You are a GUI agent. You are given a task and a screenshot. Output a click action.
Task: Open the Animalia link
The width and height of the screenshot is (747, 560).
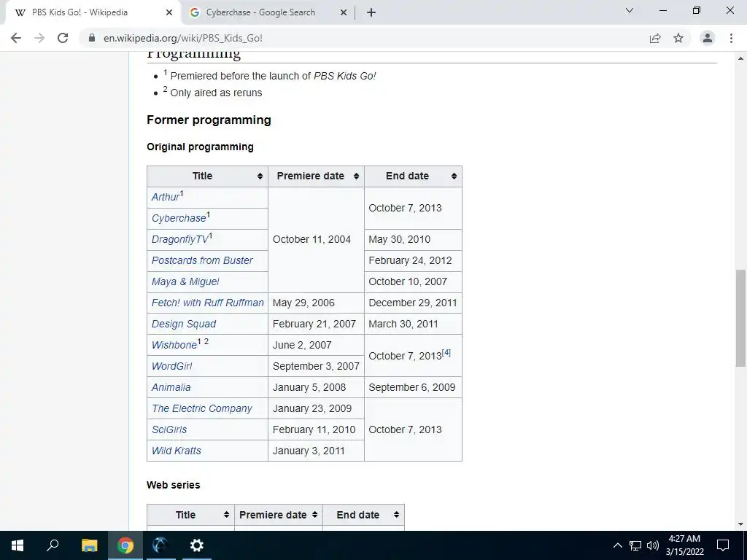[x=171, y=388]
